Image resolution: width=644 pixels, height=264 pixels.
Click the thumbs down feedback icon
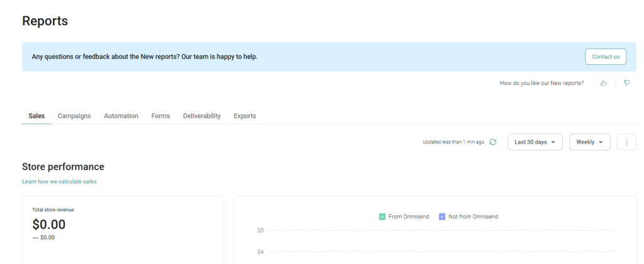point(626,83)
